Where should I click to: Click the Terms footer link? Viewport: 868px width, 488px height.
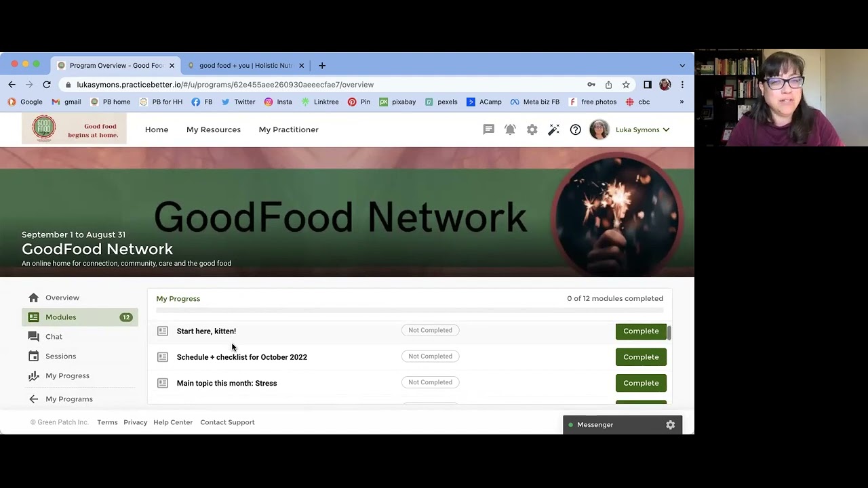(107, 422)
